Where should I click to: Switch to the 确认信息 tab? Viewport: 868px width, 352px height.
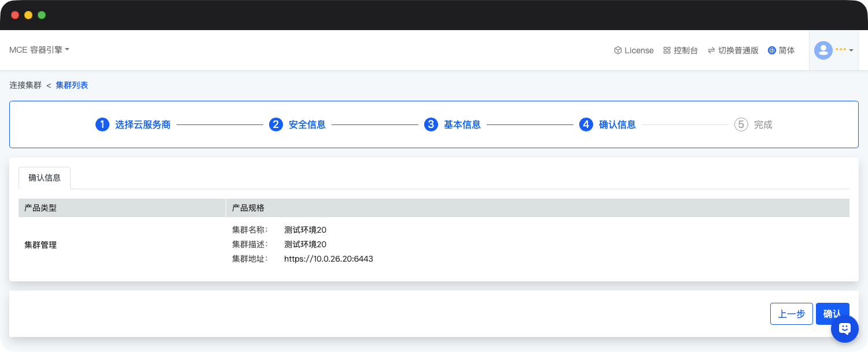pos(45,178)
